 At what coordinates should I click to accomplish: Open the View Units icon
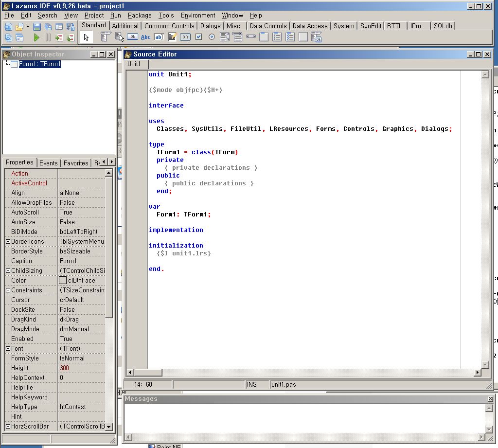point(9,37)
